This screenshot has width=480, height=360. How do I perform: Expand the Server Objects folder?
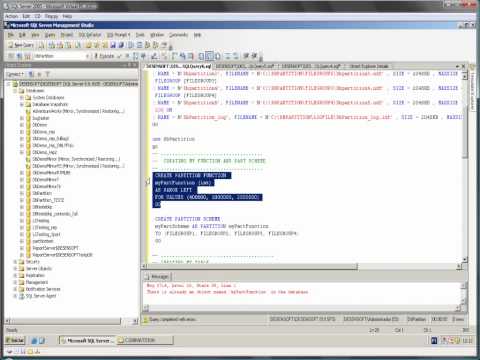(15, 269)
